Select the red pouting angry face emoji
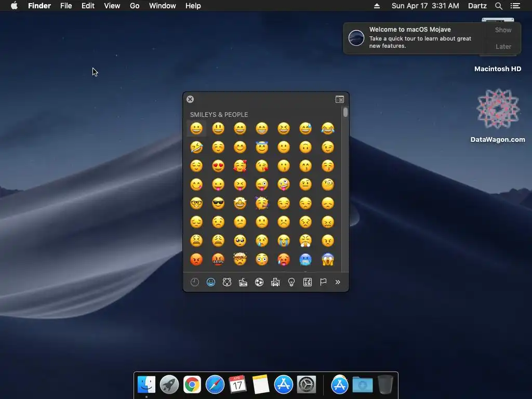 (196, 259)
